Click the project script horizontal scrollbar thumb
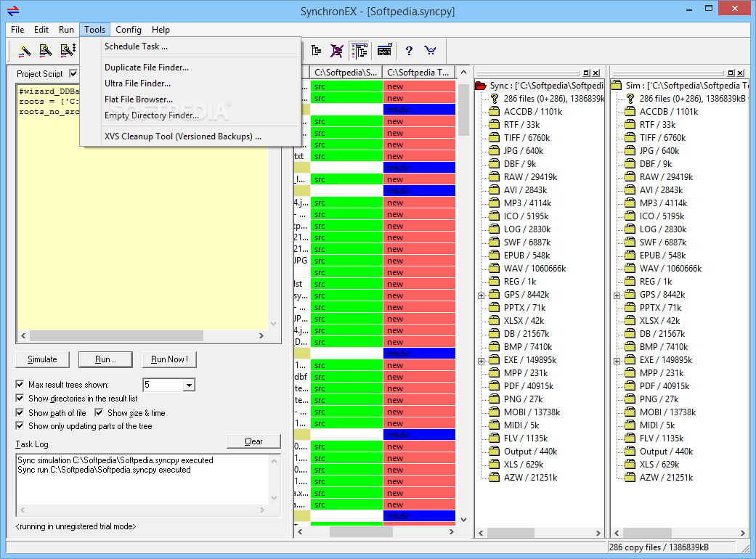This screenshot has width=756, height=559. 117,335
